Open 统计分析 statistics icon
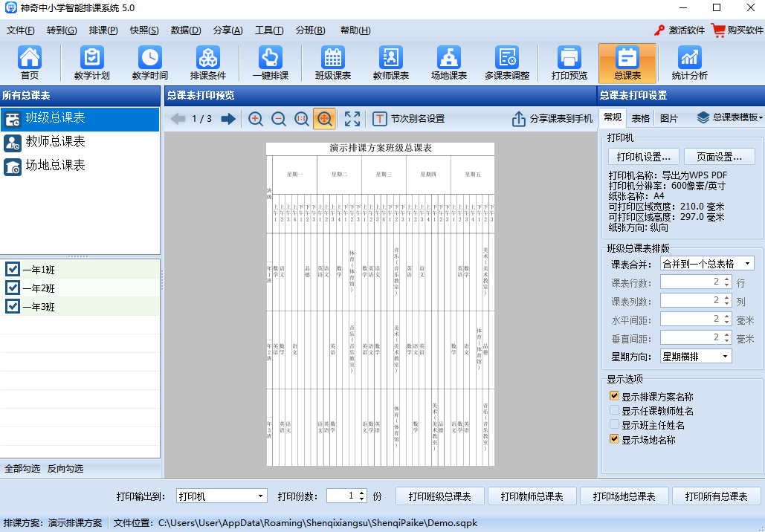The height and width of the screenshot is (532, 765). coord(689,63)
